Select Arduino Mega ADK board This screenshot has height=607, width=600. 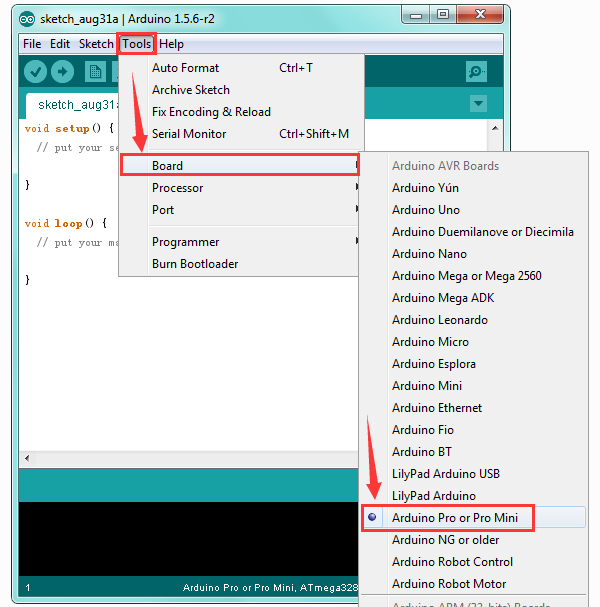[473, 298]
